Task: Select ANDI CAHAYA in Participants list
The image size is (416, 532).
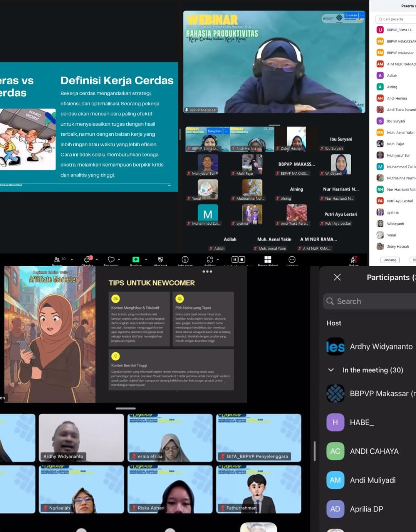Action: pos(374,451)
